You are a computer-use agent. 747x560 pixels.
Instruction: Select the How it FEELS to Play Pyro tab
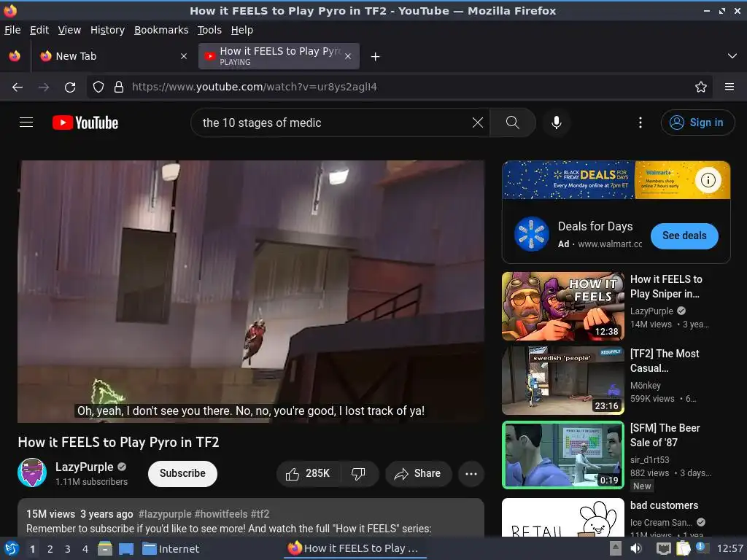[x=279, y=56]
